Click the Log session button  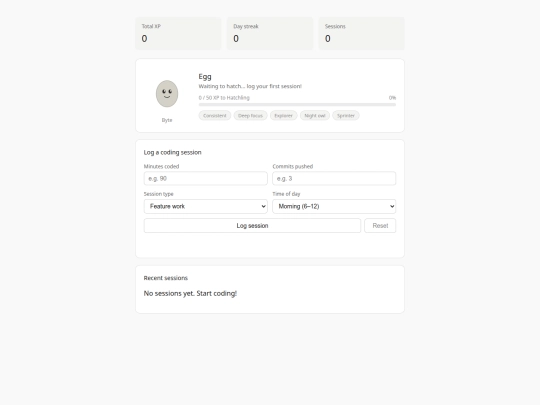(252, 226)
